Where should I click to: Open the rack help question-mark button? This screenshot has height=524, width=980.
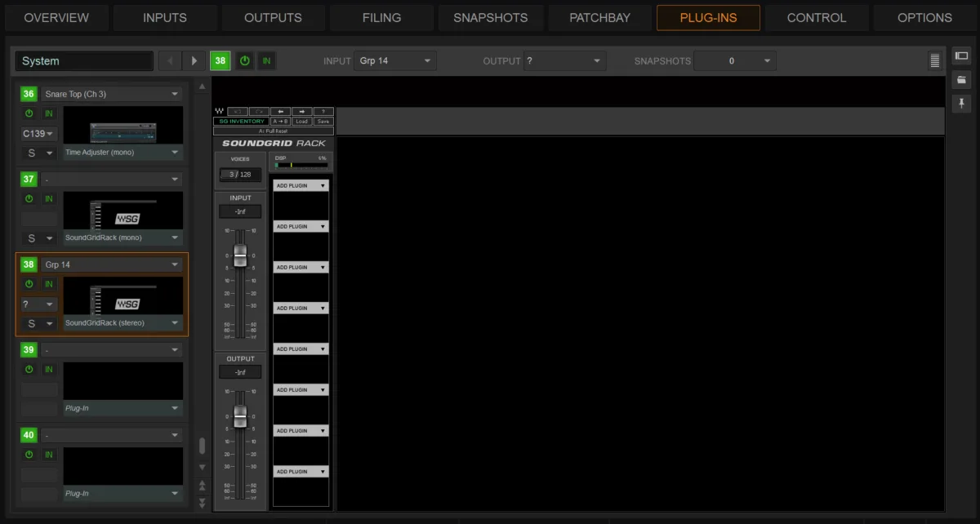tap(323, 111)
